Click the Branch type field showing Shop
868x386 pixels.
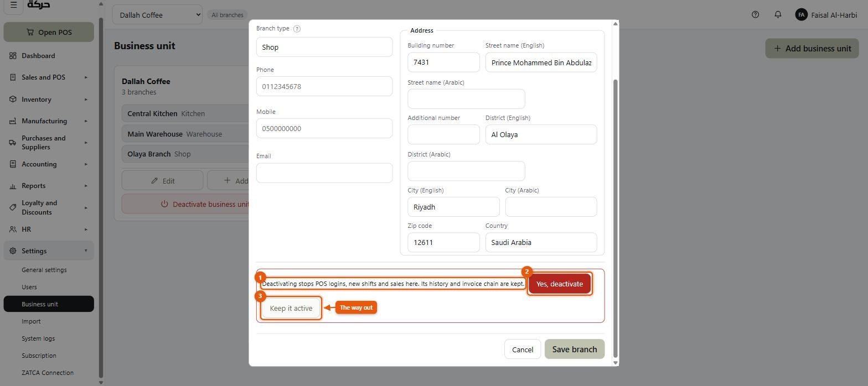324,47
